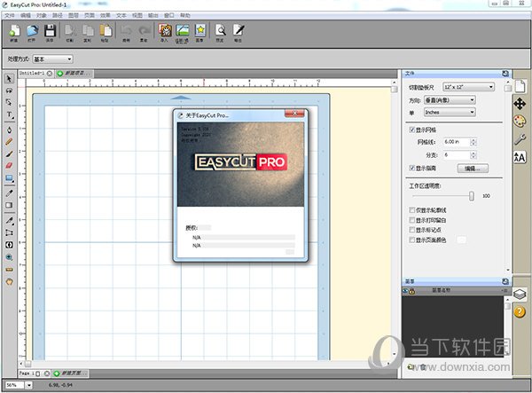Open the File menu
Image resolution: width=532 pixels, height=393 pixels.
(x=9, y=16)
